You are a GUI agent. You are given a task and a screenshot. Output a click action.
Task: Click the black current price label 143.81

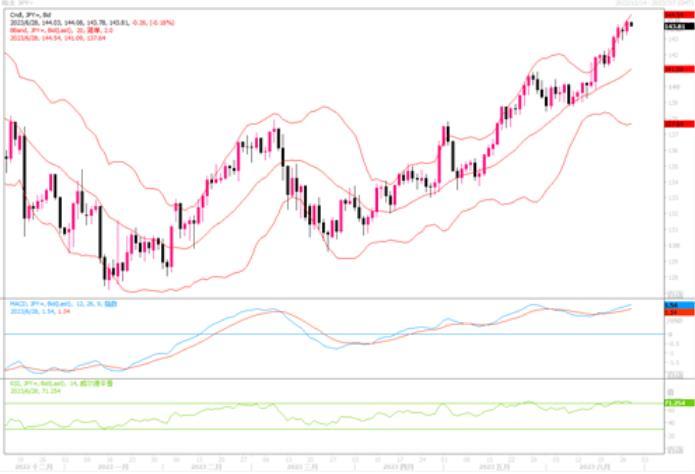[680, 25]
